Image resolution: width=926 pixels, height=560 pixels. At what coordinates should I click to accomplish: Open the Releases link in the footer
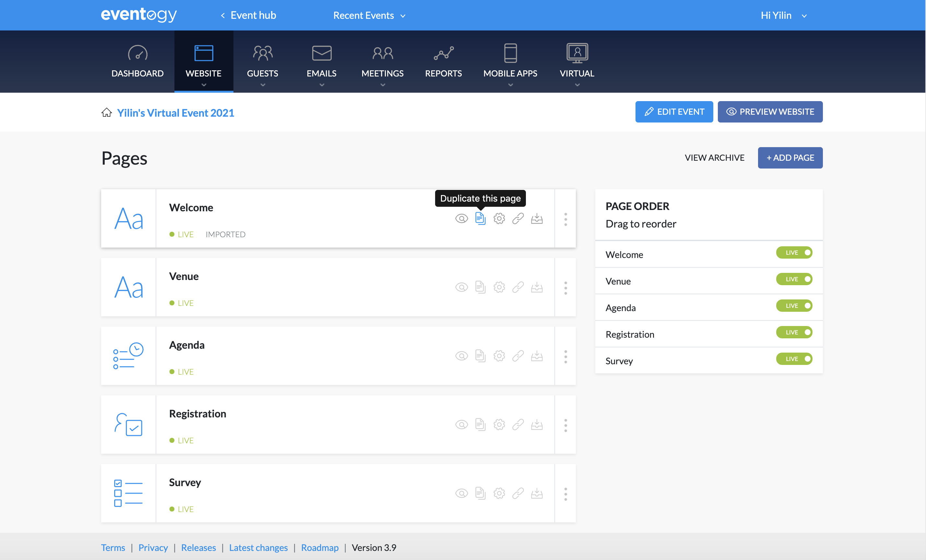(198, 548)
